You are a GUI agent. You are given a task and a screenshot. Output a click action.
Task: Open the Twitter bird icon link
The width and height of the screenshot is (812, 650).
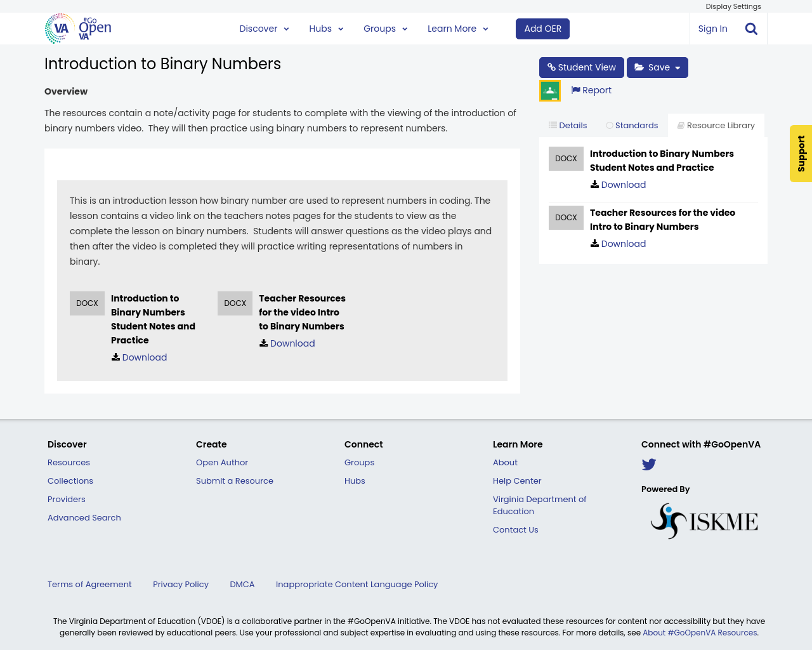pos(648,465)
